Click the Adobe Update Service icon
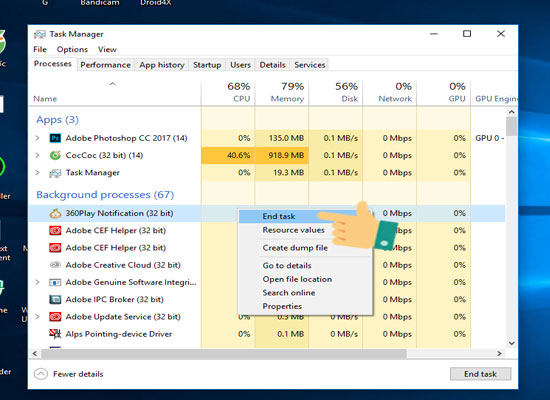550x400 pixels. click(55, 317)
